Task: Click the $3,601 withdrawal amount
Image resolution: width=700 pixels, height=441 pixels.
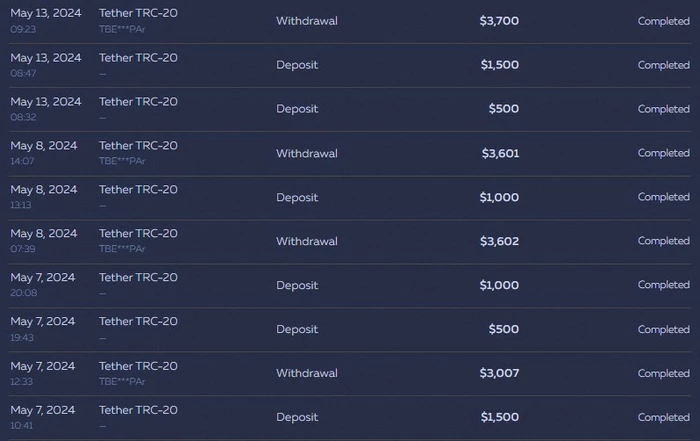Action: click(x=500, y=153)
